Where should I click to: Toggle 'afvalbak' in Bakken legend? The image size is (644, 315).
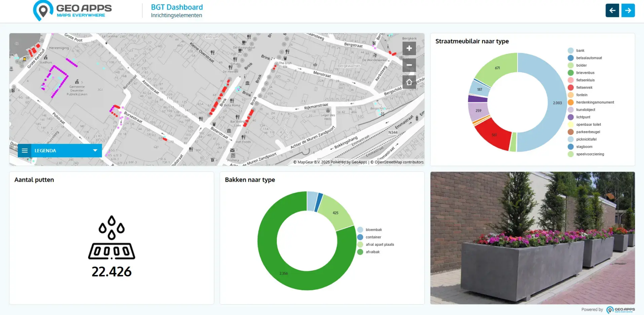(x=372, y=252)
